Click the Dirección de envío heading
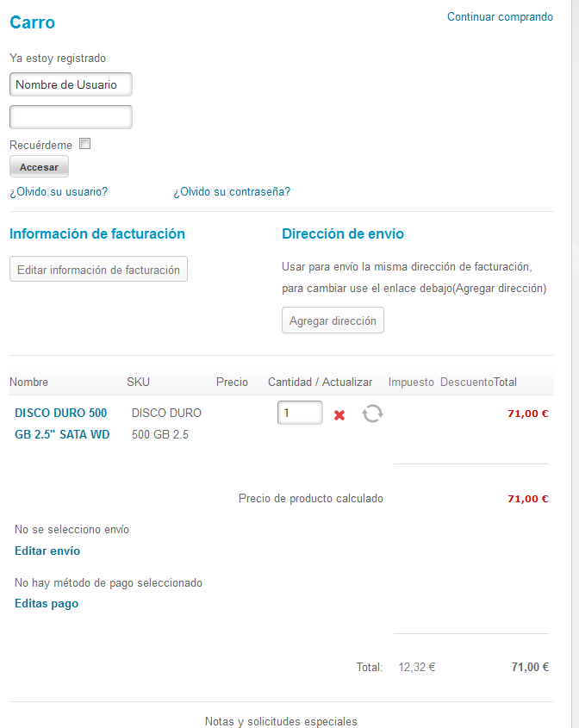Image resolution: width=579 pixels, height=728 pixels. (x=343, y=233)
